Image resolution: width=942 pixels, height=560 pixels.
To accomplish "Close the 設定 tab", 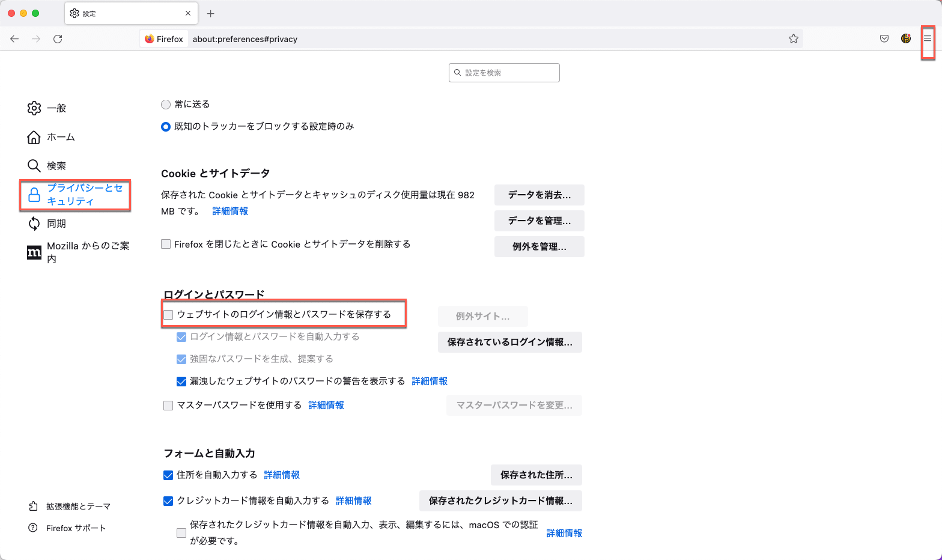I will (188, 13).
